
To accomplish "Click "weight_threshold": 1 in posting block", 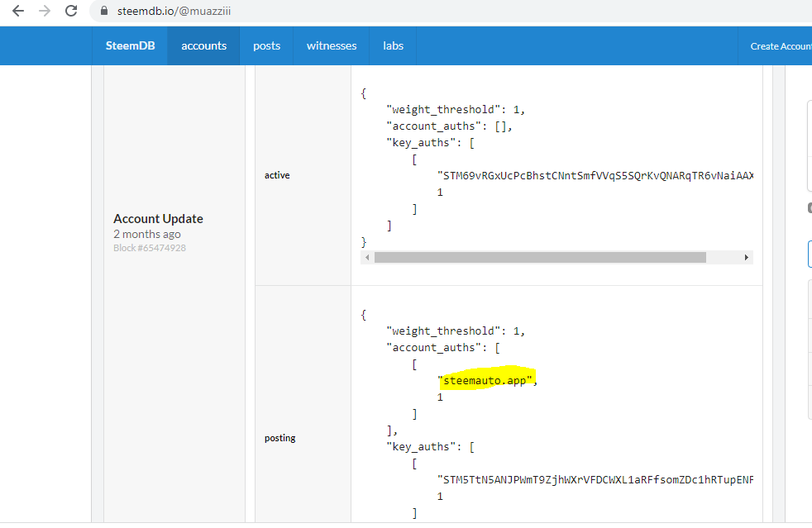I will pos(456,331).
